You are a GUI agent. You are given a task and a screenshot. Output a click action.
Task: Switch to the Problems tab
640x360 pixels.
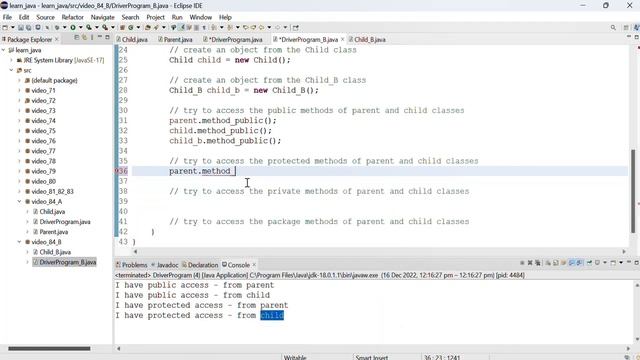pyautogui.click(x=131, y=265)
